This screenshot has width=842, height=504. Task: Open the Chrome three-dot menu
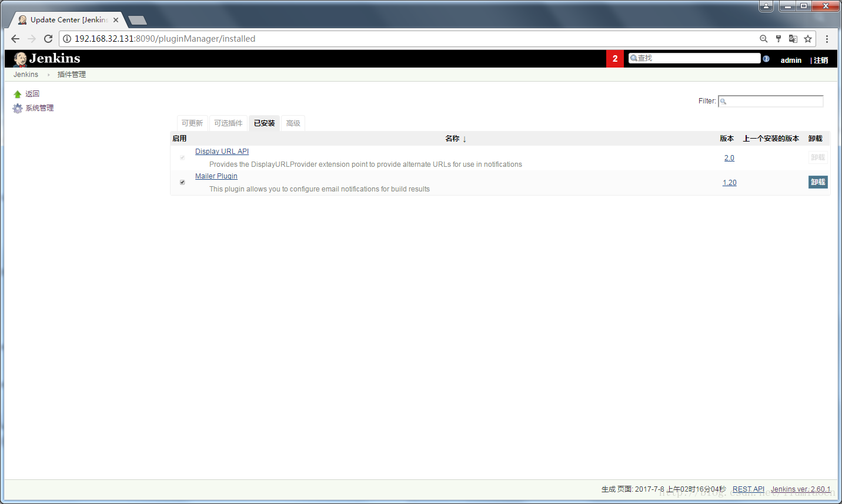click(x=827, y=39)
